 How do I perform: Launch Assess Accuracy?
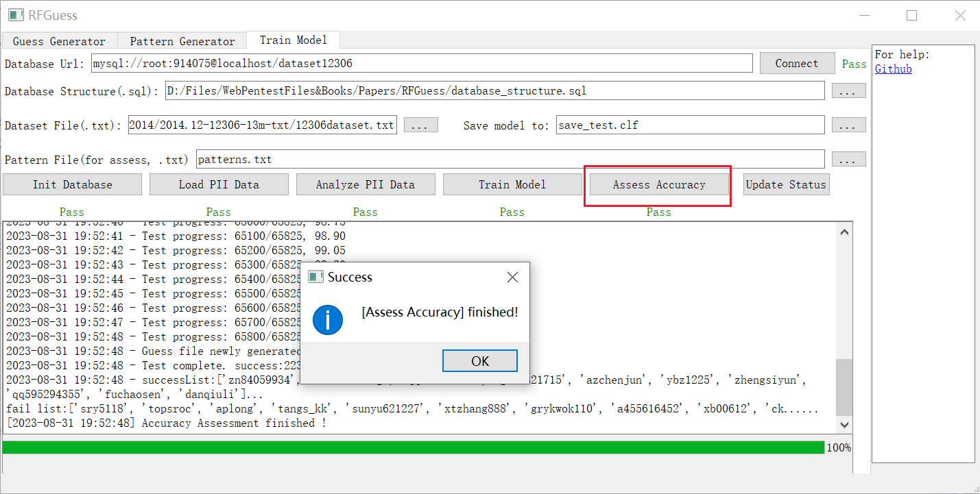pyautogui.click(x=659, y=184)
